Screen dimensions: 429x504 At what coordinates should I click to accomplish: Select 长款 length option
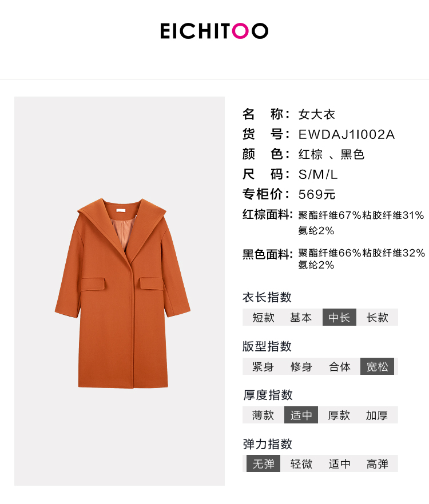[x=378, y=318]
